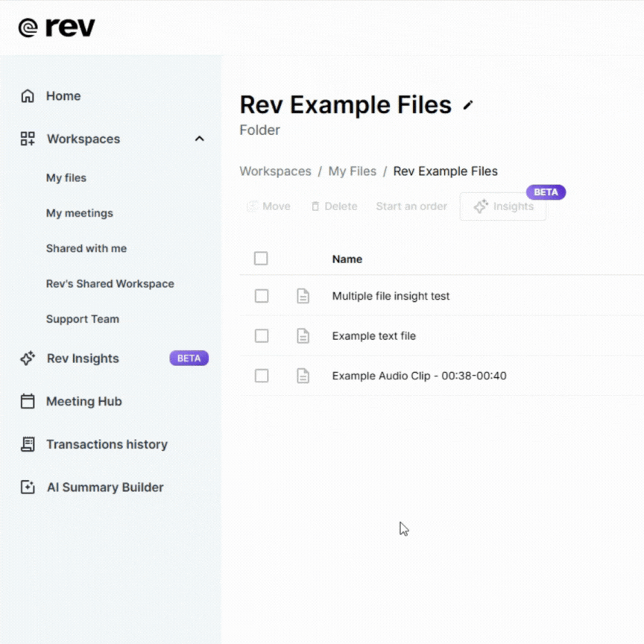644x644 pixels.
Task: Open Shared with me from the sidebar
Action: [x=86, y=248]
